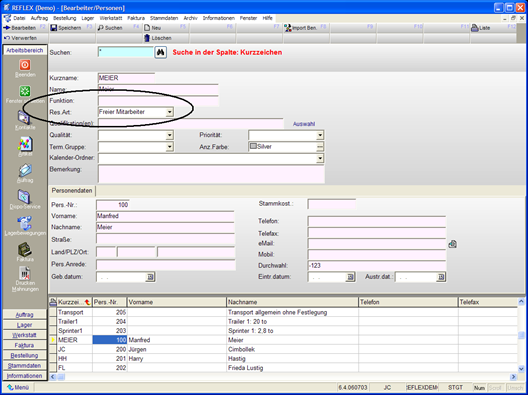The height and width of the screenshot is (395, 528).
Task: Open the Informationen menu
Action: tap(219, 18)
